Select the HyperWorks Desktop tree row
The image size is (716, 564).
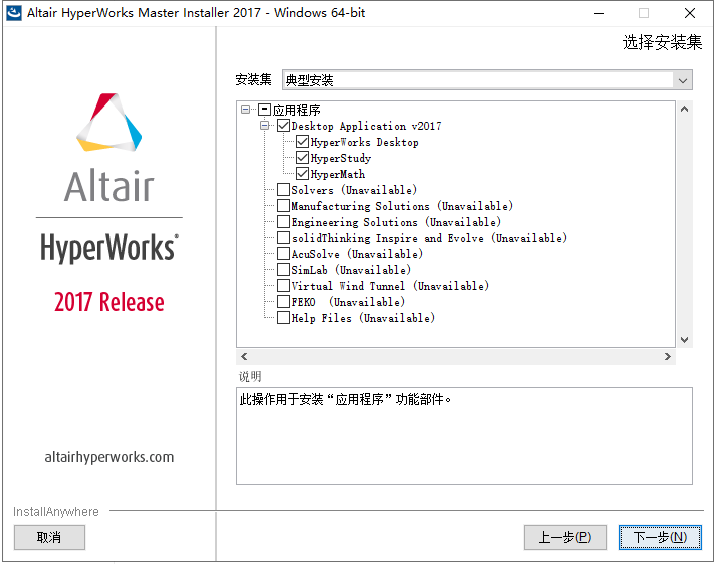(x=364, y=142)
